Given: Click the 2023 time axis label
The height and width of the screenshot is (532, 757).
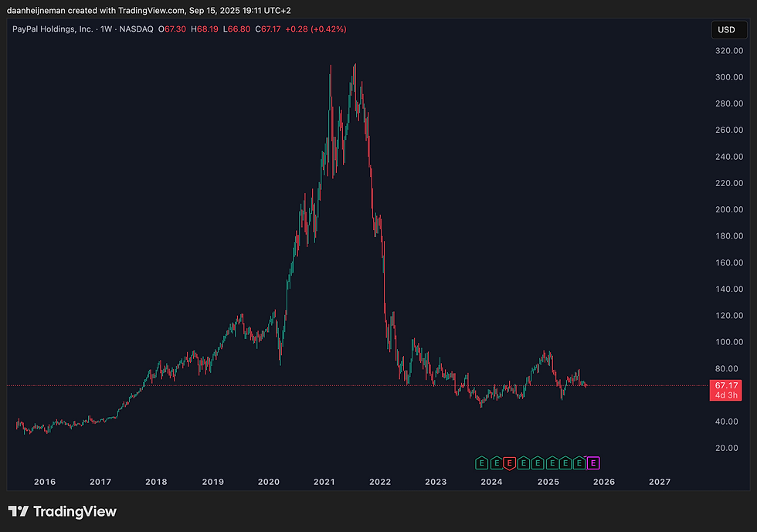Looking at the screenshot, I should pos(436,482).
